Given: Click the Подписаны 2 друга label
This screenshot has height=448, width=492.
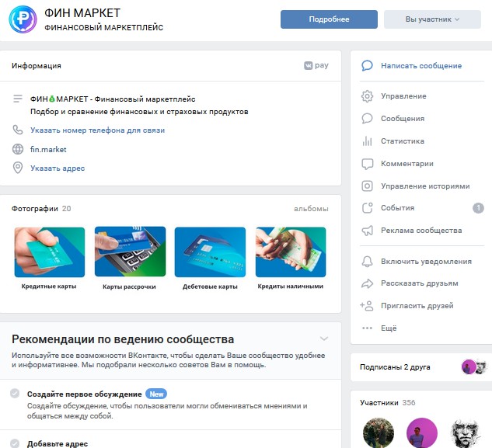Looking at the screenshot, I should tap(395, 366).
